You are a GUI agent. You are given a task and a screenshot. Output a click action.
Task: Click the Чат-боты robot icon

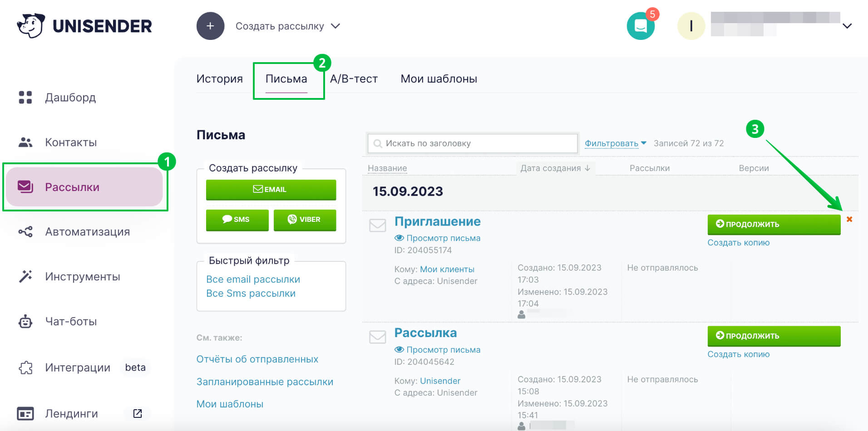25,321
